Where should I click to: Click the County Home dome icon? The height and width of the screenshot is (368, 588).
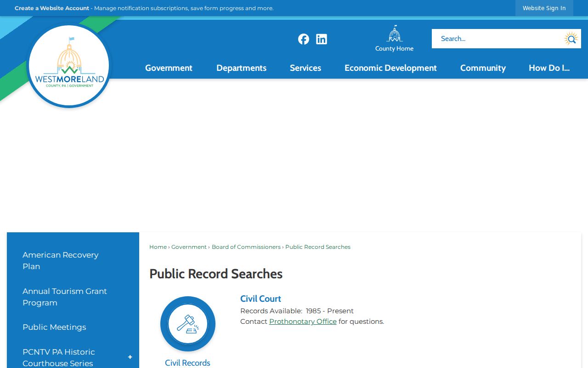coord(394,34)
